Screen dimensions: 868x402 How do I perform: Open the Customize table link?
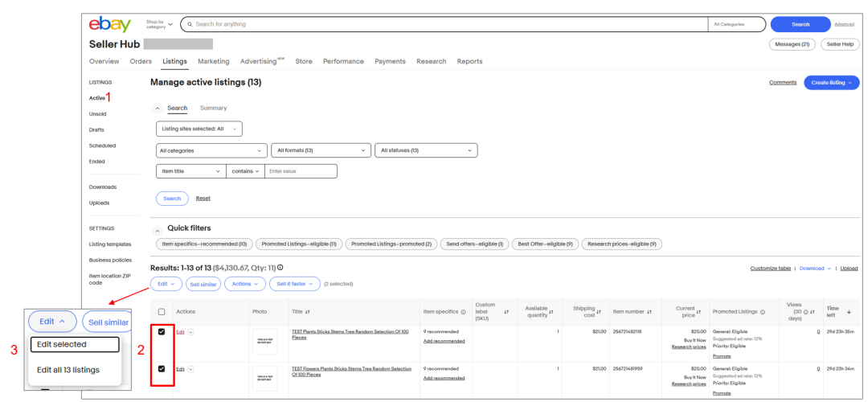pyautogui.click(x=771, y=268)
